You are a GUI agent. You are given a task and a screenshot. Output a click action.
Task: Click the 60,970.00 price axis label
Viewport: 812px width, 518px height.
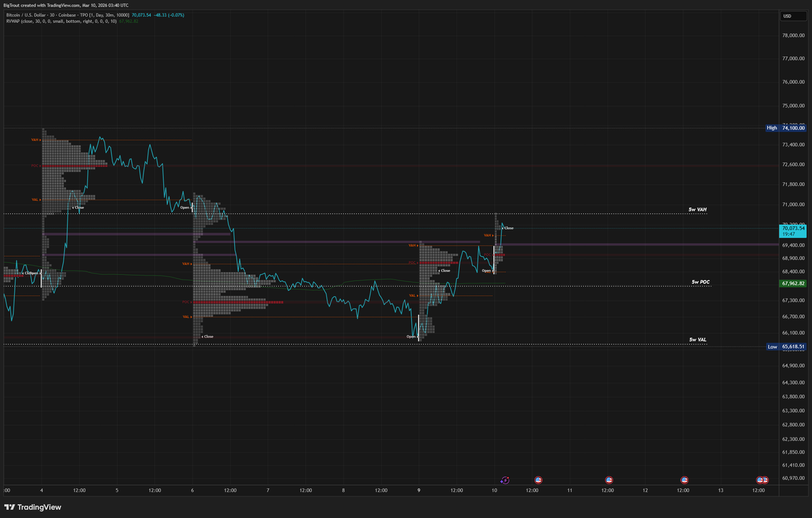(793, 478)
